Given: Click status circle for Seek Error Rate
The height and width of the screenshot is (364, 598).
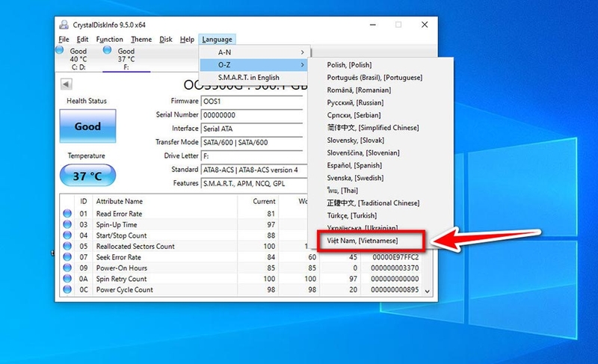Looking at the screenshot, I should pyautogui.click(x=67, y=257).
